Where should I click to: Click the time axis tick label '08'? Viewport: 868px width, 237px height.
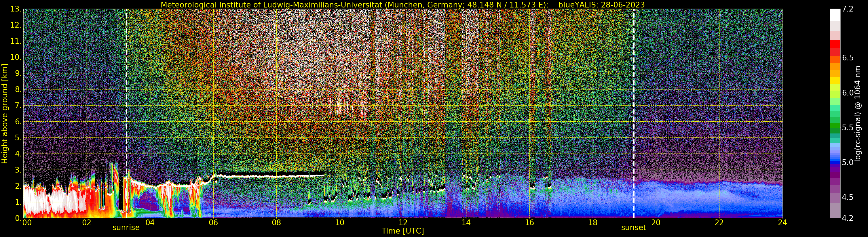(x=276, y=223)
